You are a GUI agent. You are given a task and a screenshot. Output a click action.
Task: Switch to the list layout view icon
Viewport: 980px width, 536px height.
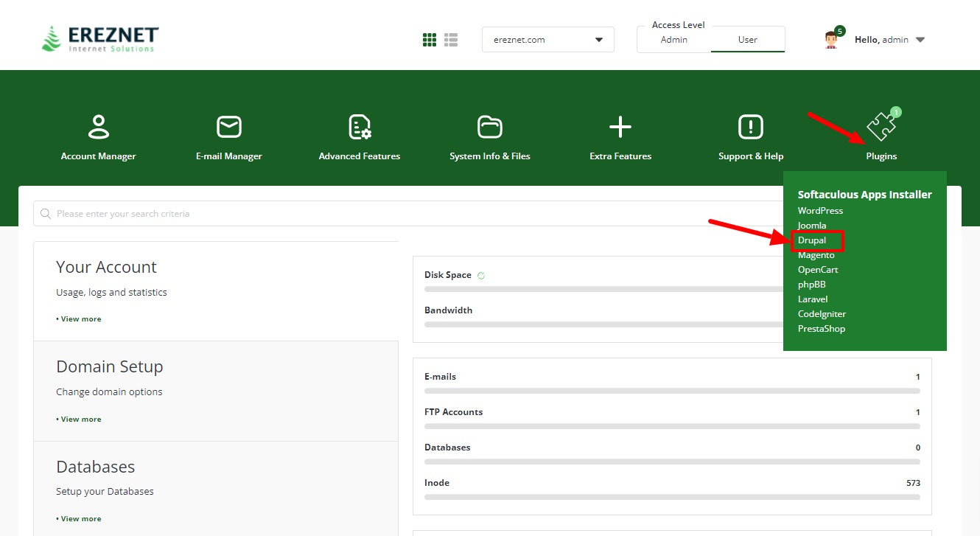pyautogui.click(x=451, y=40)
